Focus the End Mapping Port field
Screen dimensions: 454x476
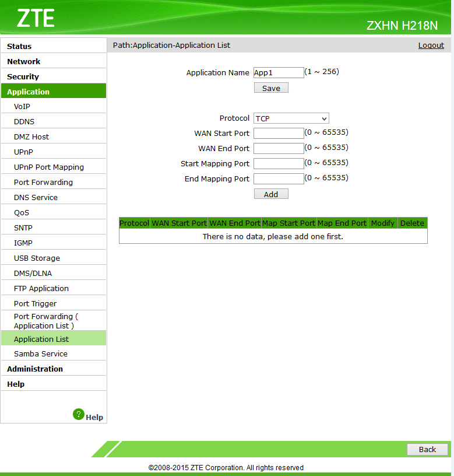(x=279, y=179)
